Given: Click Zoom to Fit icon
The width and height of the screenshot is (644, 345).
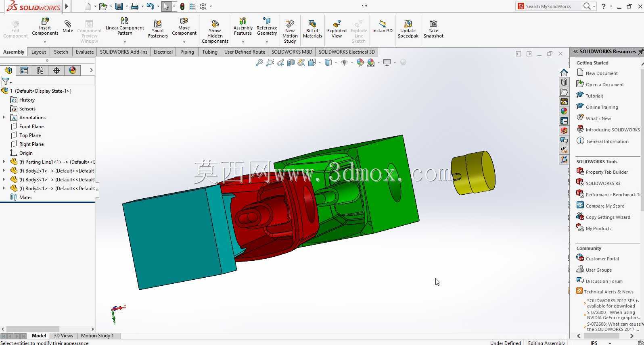Looking at the screenshot, I should click(259, 62).
